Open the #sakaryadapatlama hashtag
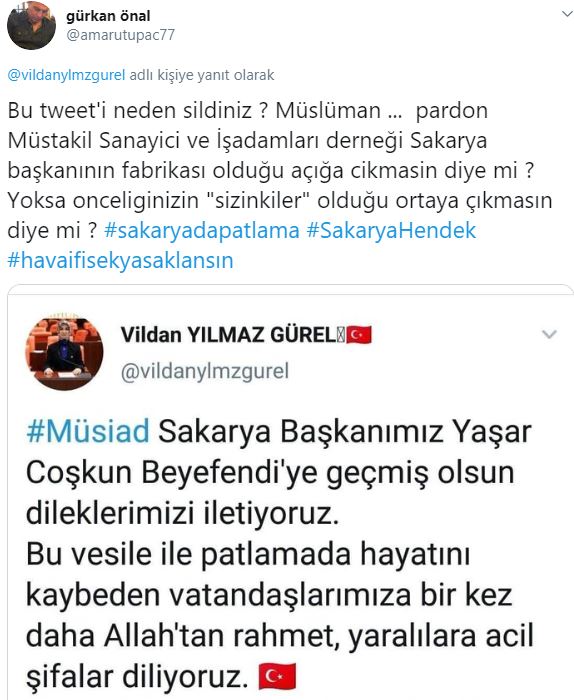This screenshot has height=700, width=574. tap(202, 231)
